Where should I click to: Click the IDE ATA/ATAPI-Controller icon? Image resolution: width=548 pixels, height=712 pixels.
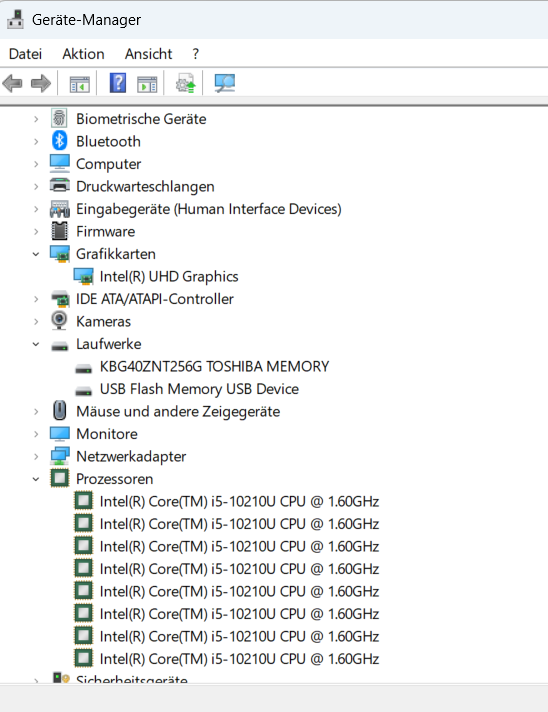click(59, 298)
